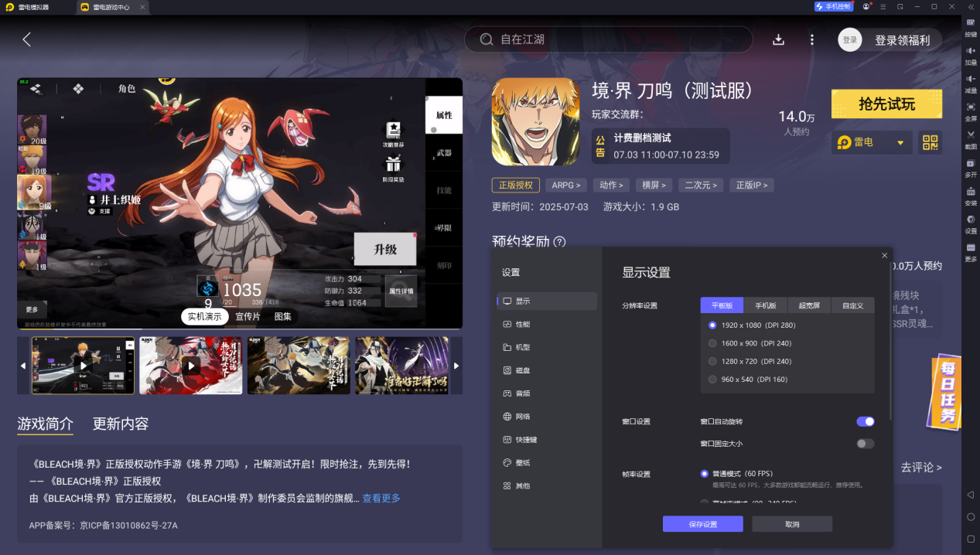The height and width of the screenshot is (555, 980).
Task: Click the 登录 avatar circle
Action: (850, 39)
